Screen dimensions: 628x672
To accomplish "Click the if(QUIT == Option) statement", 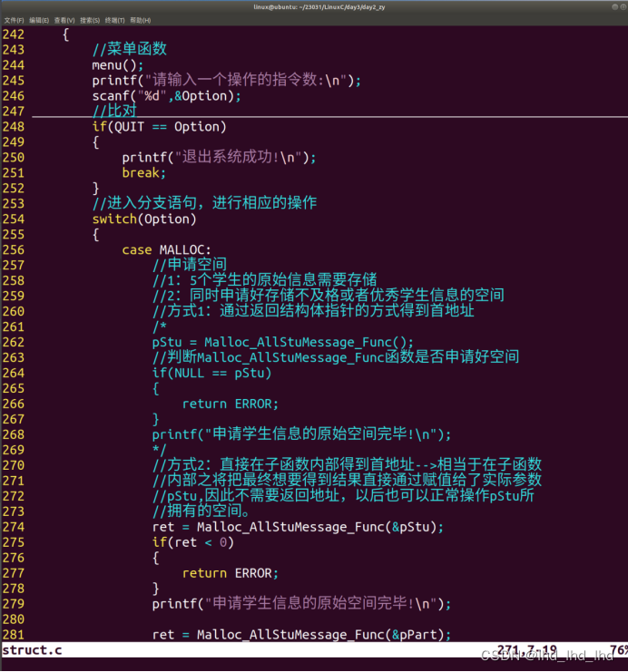I will point(159,126).
